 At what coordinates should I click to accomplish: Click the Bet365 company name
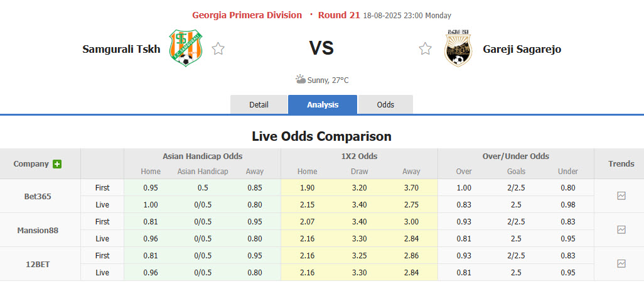pyautogui.click(x=38, y=196)
